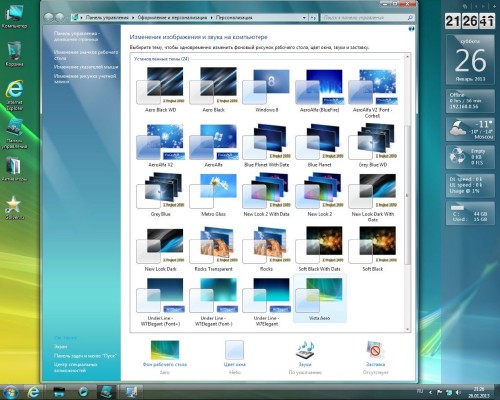Open the Экран link in the sidebar
This screenshot has height=400, width=500.
(x=60, y=347)
